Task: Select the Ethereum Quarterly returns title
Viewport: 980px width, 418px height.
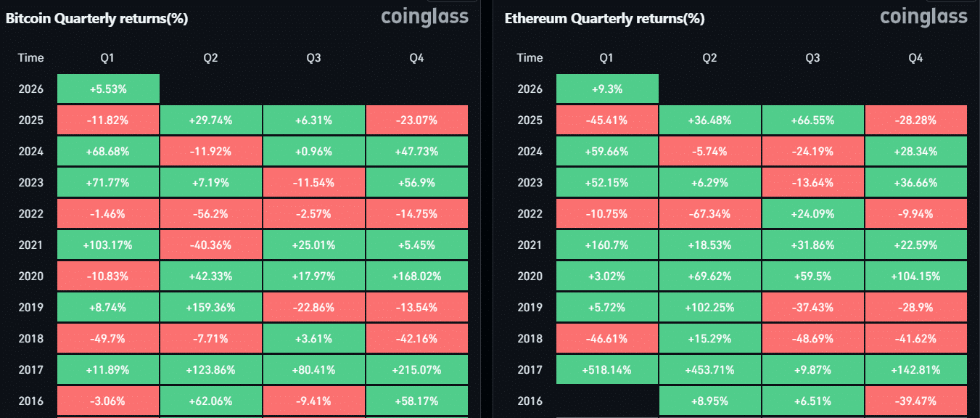Action: [x=604, y=19]
